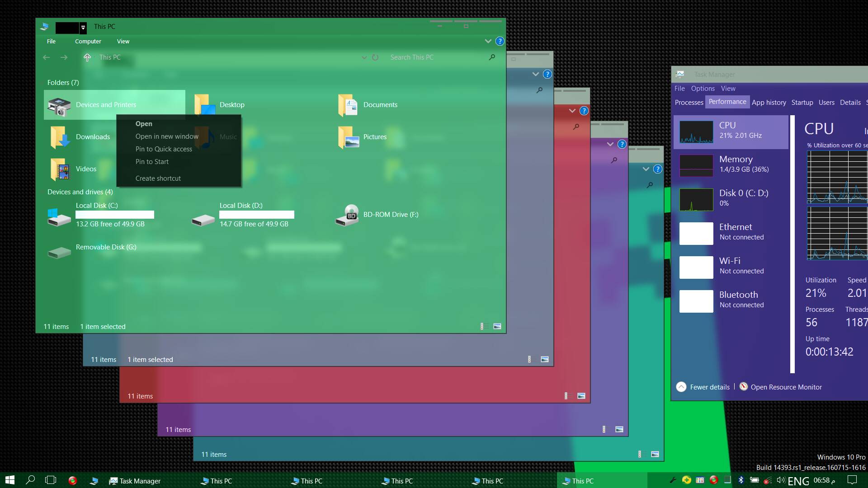Open the Downloads folder
This screenshot has height=488, width=868.
click(x=80, y=137)
